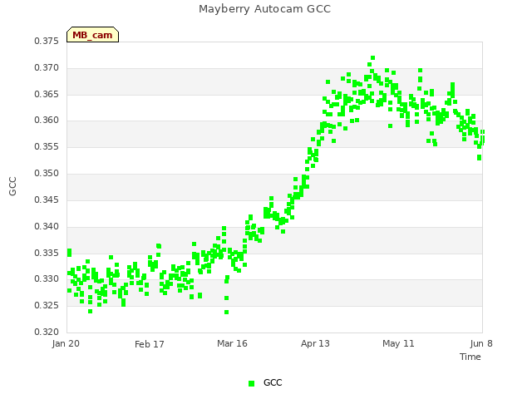The width and height of the screenshot is (532, 399).
Task: Click the 0.320 y-axis value
Action: pyautogui.click(x=47, y=332)
